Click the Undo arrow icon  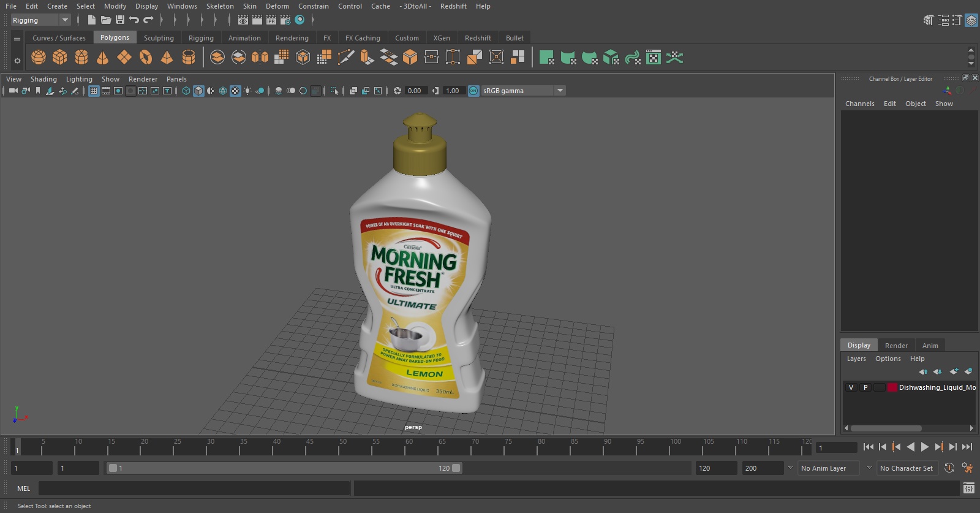134,20
